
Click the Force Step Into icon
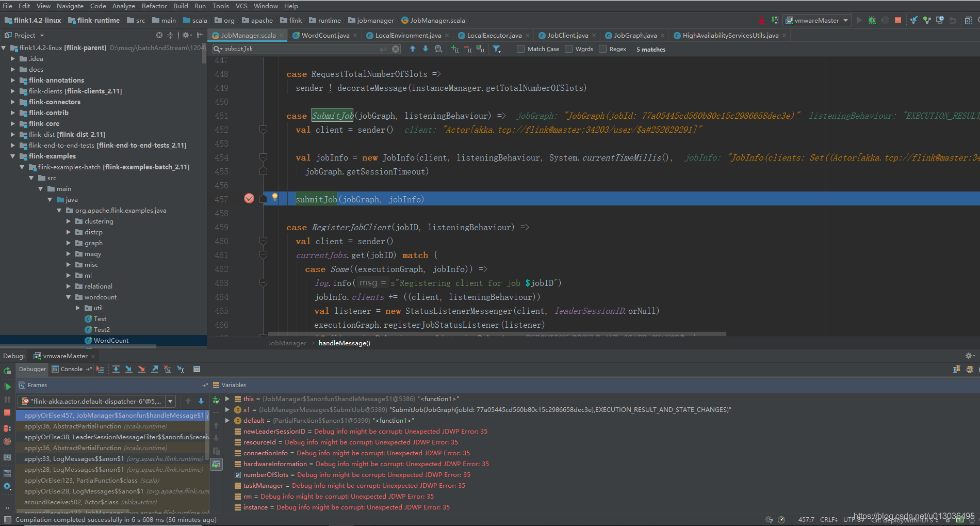click(x=142, y=369)
